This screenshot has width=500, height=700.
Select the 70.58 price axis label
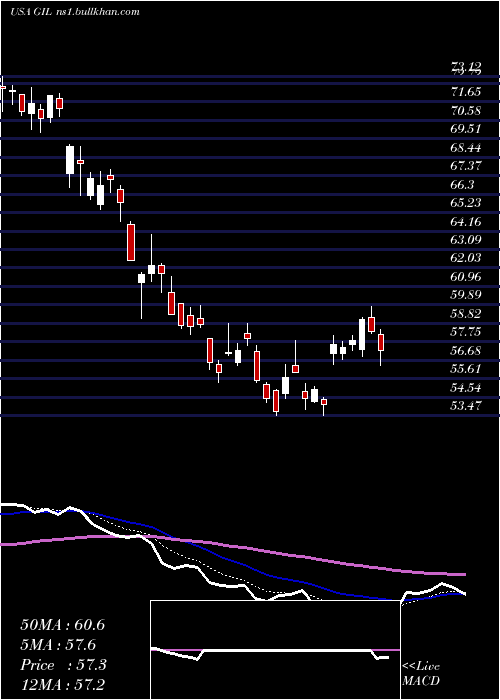[x=466, y=110]
